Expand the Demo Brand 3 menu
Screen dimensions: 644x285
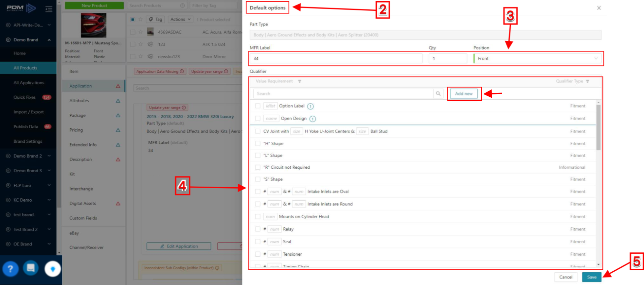click(x=49, y=171)
